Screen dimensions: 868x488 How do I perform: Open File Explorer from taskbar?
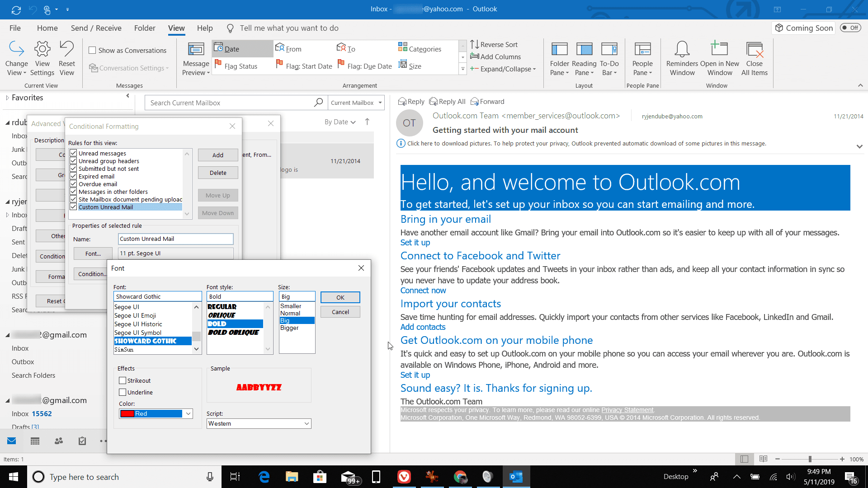[x=292, y=477]
